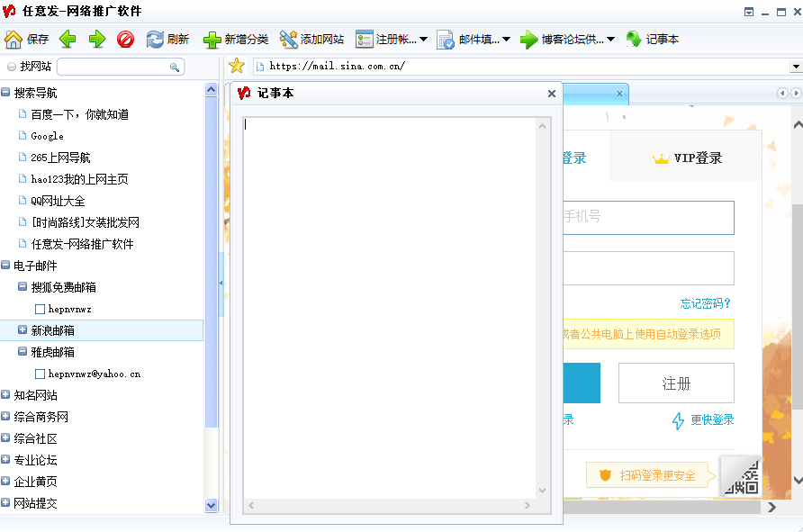Open the address bar URL history dropdown
This screenshot has height=532, width=803.
(x=795, y=66)
